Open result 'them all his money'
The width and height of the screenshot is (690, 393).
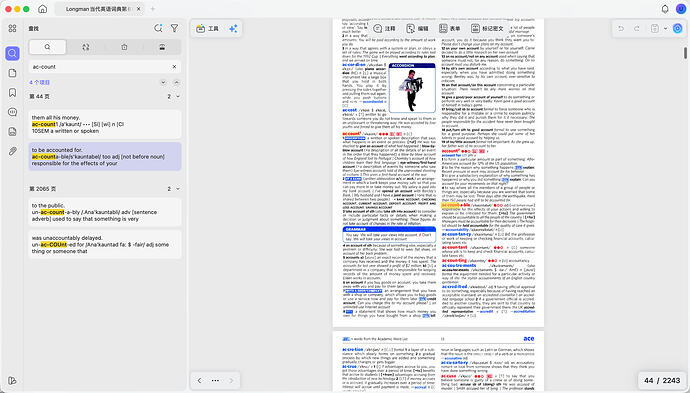105,124
